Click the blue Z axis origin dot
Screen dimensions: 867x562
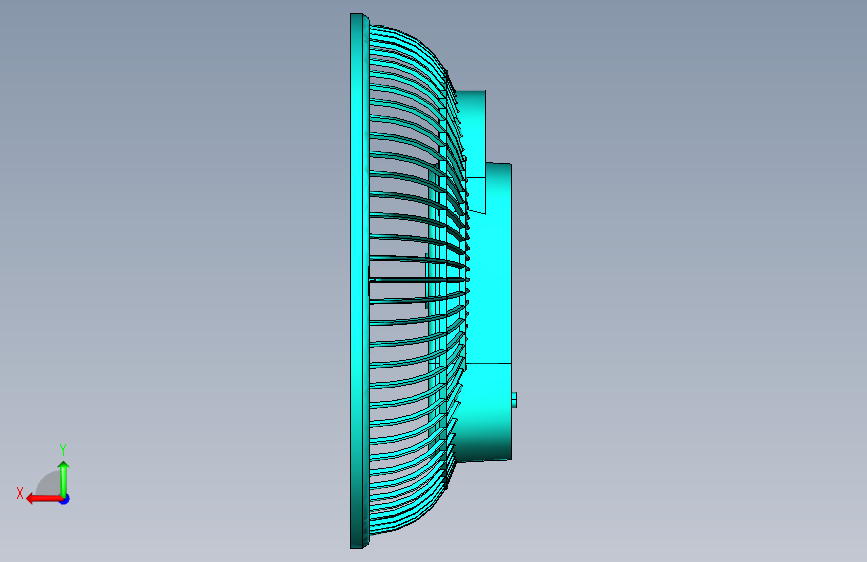(65, 499)
